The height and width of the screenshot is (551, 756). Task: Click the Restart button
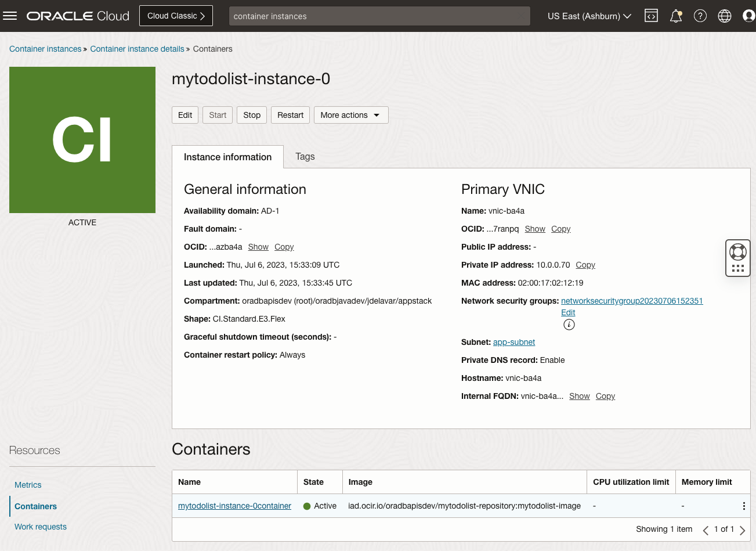pos(290,115)
